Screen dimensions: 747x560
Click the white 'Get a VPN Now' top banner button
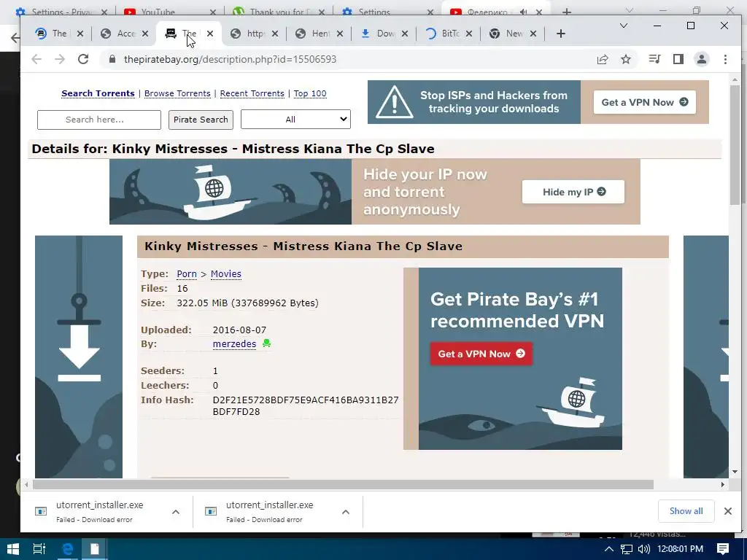pyautogui.click(x=645, y=102)
